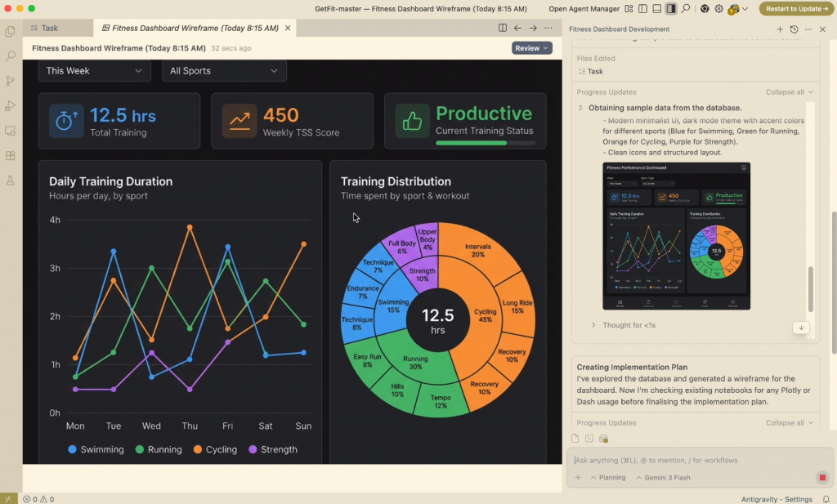This screenshot has height=504, width=837.
Task: Open the Testing panel flask icon
Action: point(10,180)
